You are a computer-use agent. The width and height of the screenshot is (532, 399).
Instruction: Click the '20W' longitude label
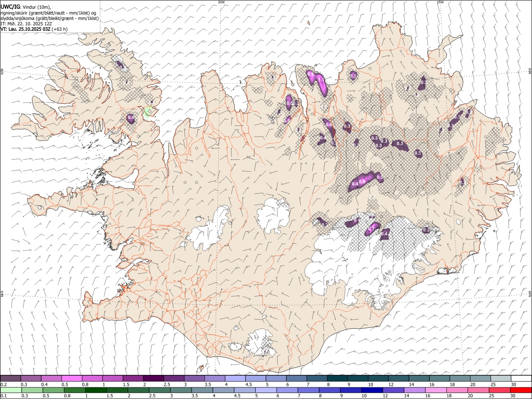221,2
